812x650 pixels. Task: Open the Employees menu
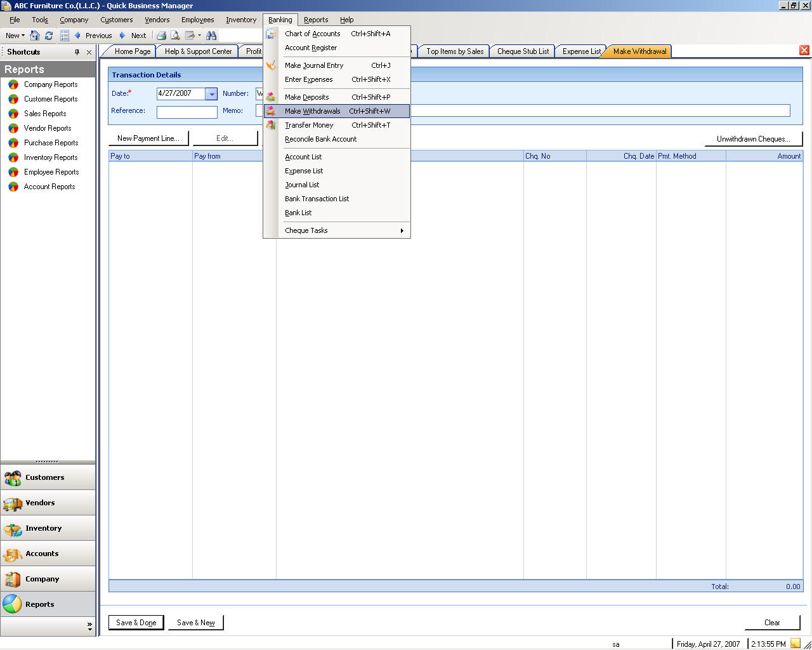click(x=198, y=20)
